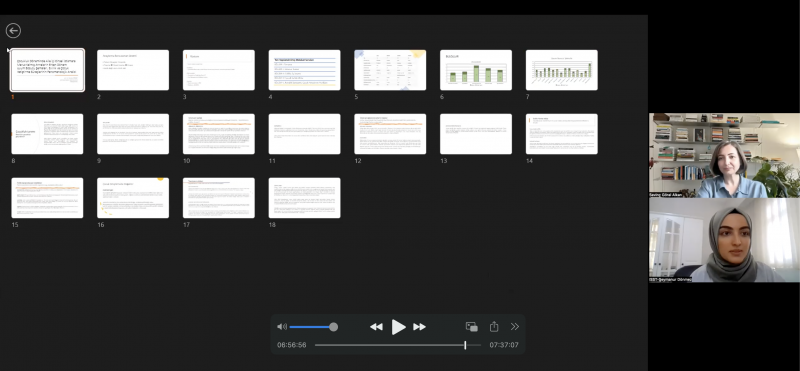
Task: Expand more controls double-chevron
Action: 515,327
